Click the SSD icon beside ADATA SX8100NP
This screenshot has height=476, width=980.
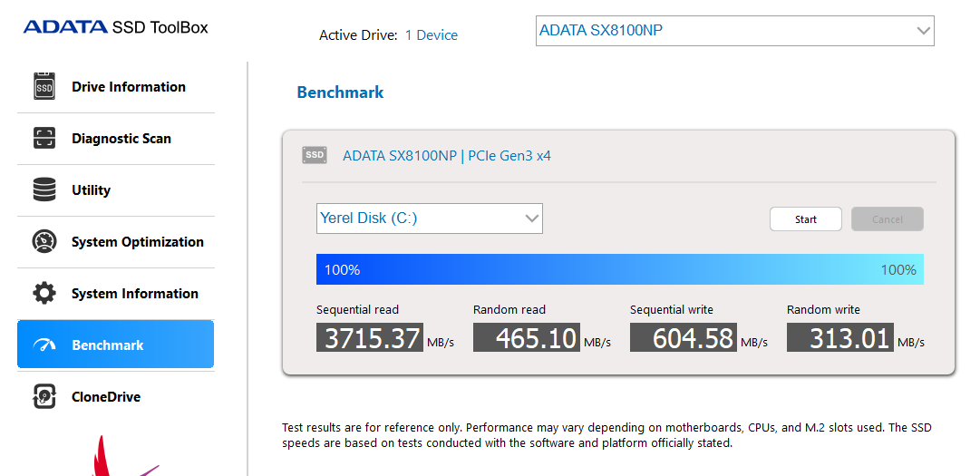tap(315, 156)
